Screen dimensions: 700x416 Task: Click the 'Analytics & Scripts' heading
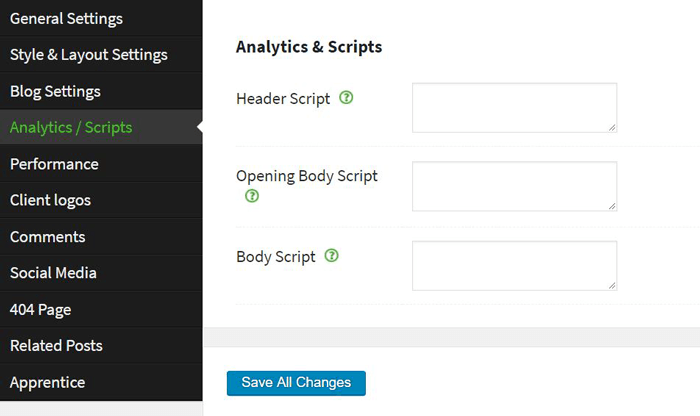tap(309, 47)
